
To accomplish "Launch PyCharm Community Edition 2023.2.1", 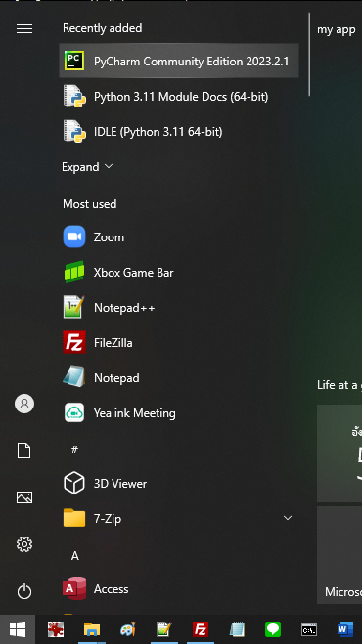I will pyautogui.click(x=179, y=62).
